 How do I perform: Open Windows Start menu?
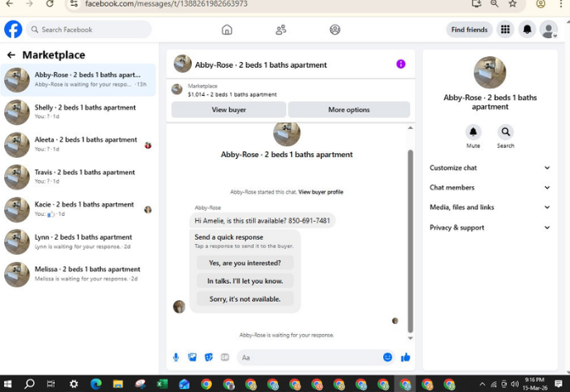[x=7, y=384]
